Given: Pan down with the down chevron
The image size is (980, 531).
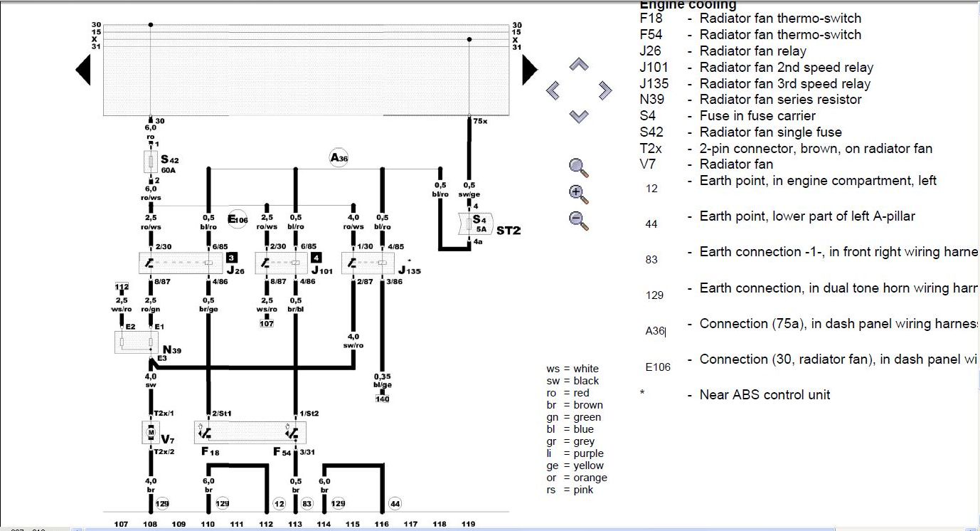Looking at the screenshot, I should (x=580, y=115).
